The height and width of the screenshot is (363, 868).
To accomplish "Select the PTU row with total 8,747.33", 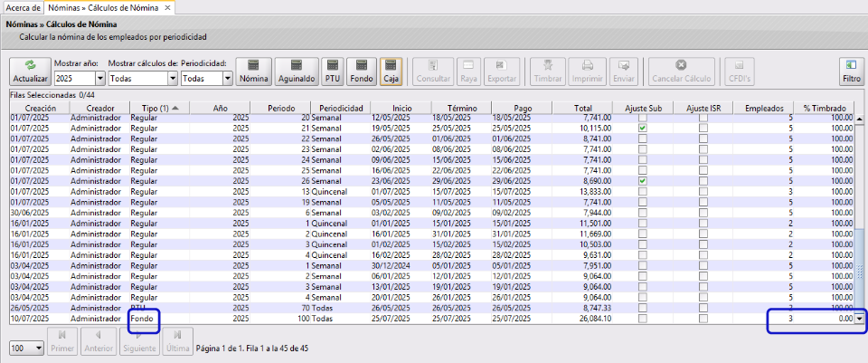I will pyautogui.click(x=432, y=308).
